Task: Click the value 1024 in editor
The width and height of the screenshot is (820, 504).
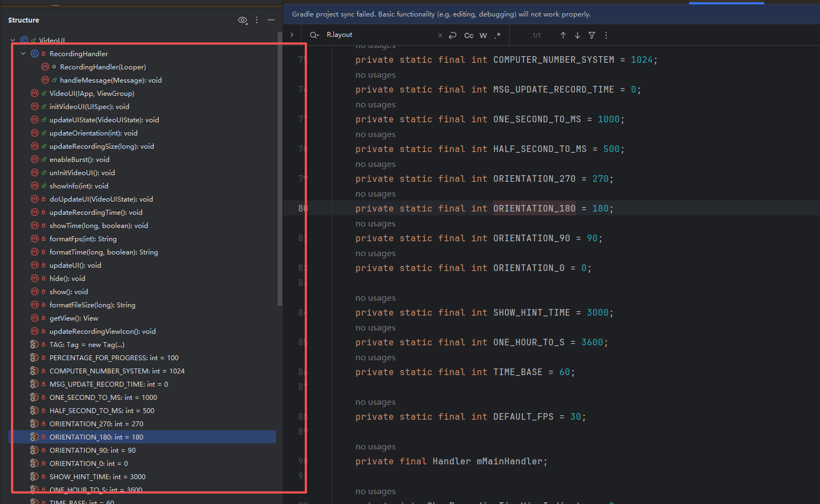Action: click(641, 59)
